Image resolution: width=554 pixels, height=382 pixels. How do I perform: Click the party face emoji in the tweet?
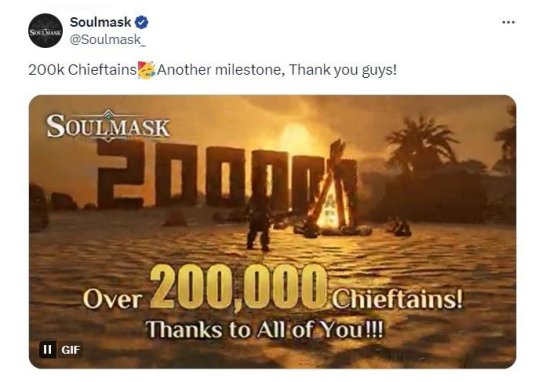click(x=146, y=70)
